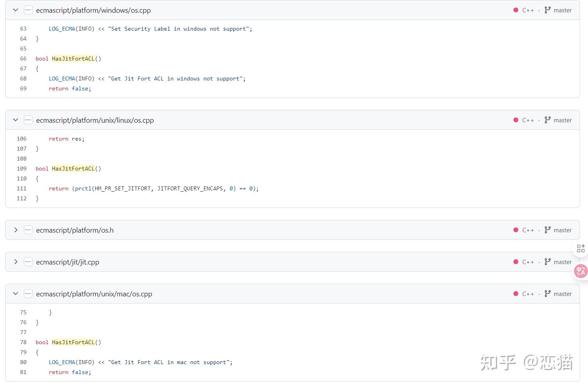This screenshot has width=588, height=386.
Task: Click the pink translate floating icon
Action: 580,271
